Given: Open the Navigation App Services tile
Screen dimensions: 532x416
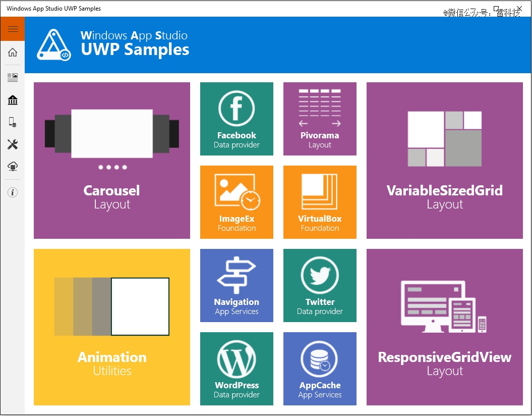Looking at the screenshot, I should pos(237,285).
